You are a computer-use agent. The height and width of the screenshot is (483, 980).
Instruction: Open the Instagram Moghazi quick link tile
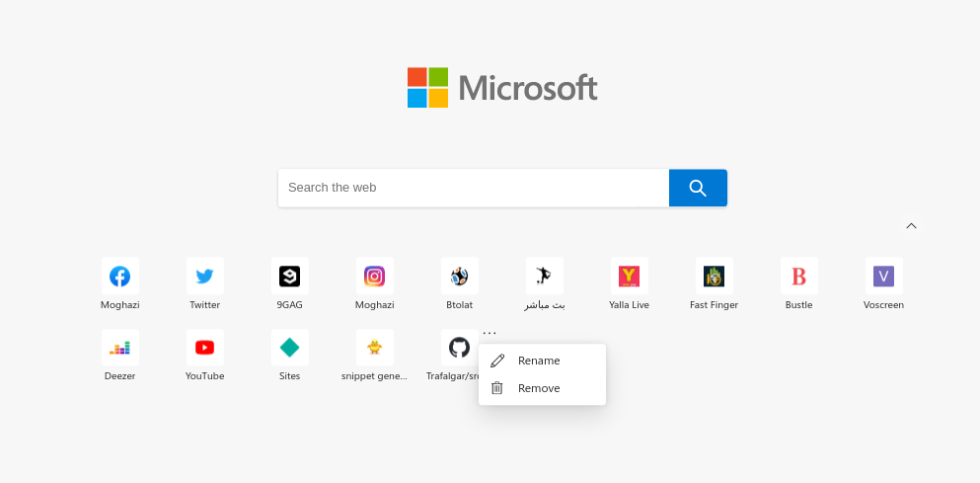pos(374,276)
